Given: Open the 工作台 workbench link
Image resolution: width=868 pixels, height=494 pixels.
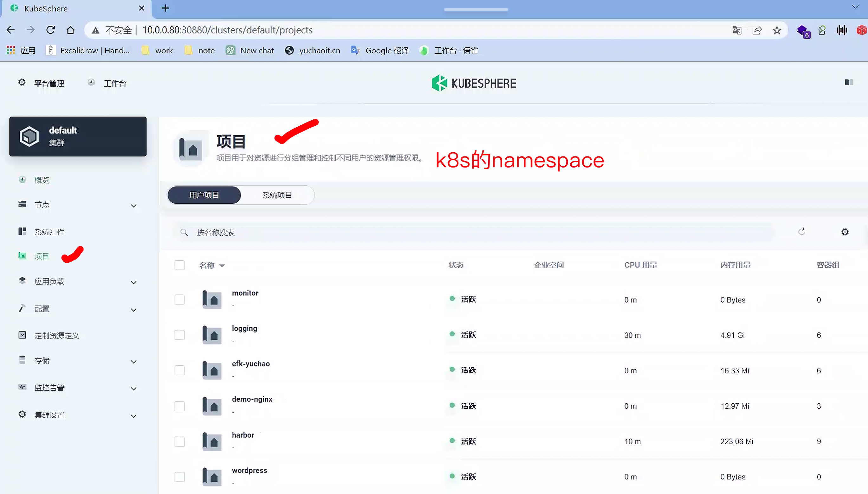Looking at the screenshot, I should pos(115,83).
